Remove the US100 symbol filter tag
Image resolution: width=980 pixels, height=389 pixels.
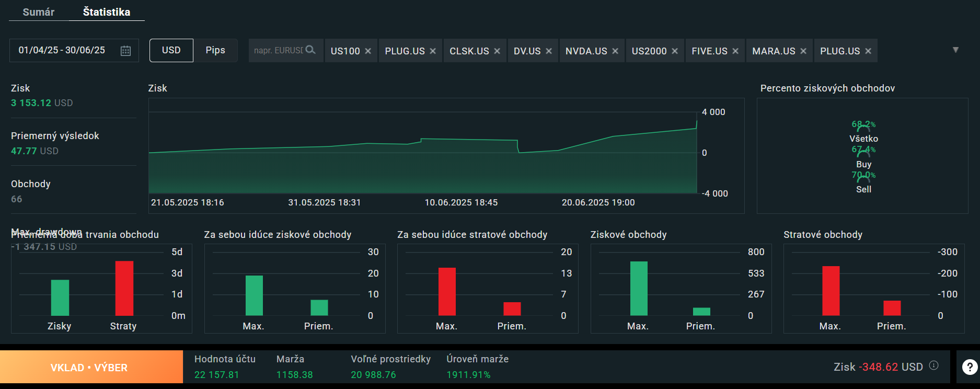(368, 51)
